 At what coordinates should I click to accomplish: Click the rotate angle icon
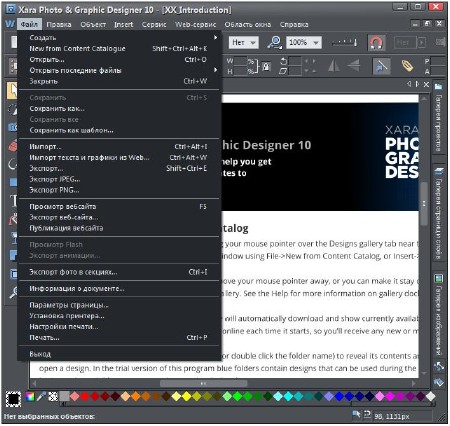tap(283, 61)
